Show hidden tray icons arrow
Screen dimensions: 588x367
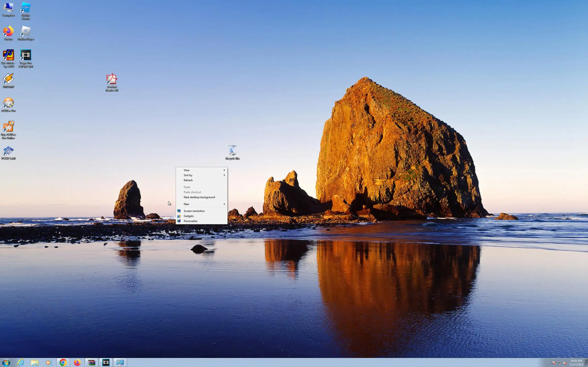click(x=548, y=363)
